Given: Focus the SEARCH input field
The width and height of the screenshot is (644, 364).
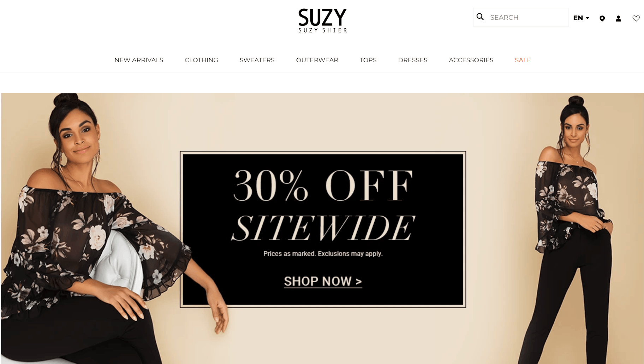Looking at the screenshot, I should [x=521, y=17].
